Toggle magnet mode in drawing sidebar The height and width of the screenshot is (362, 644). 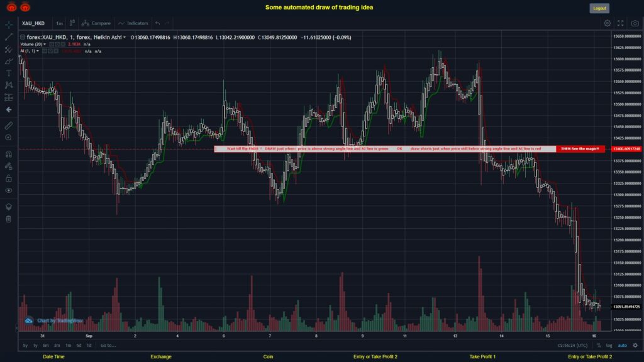(x=8, y=154)
